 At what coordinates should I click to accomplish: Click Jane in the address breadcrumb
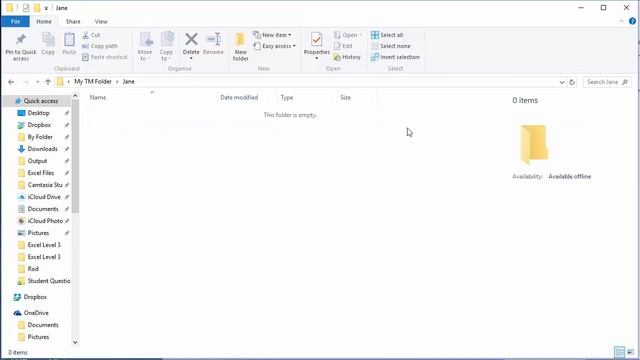129,82
